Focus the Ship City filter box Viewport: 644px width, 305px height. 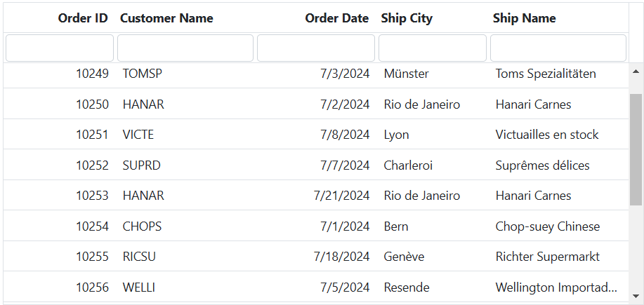[433, 48]
